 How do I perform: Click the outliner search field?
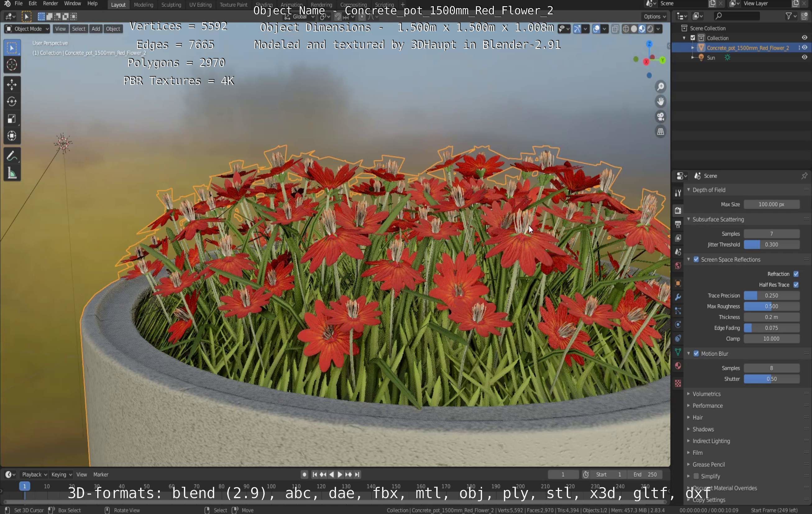(737, 16)
